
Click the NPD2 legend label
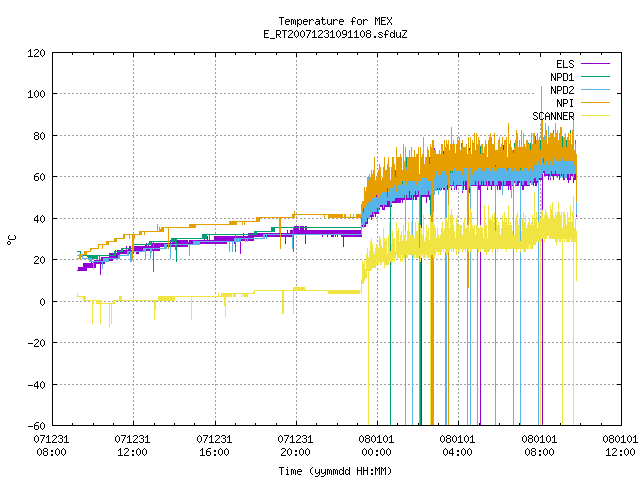562,90
